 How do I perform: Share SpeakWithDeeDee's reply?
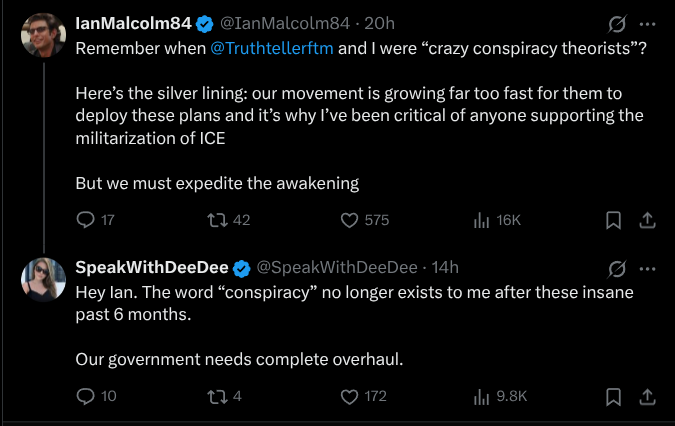[x=647, y=396]
